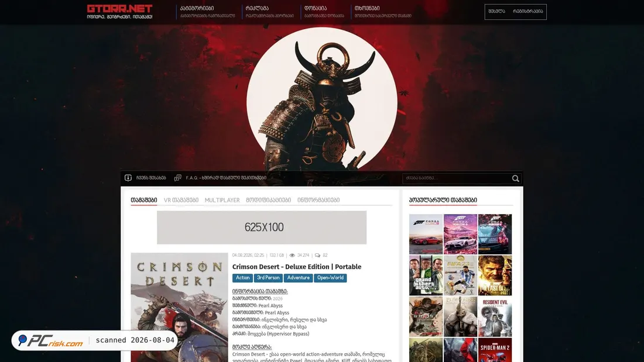
Task: Open the FIFA 23 thumbnail
Action: [460, 275]
